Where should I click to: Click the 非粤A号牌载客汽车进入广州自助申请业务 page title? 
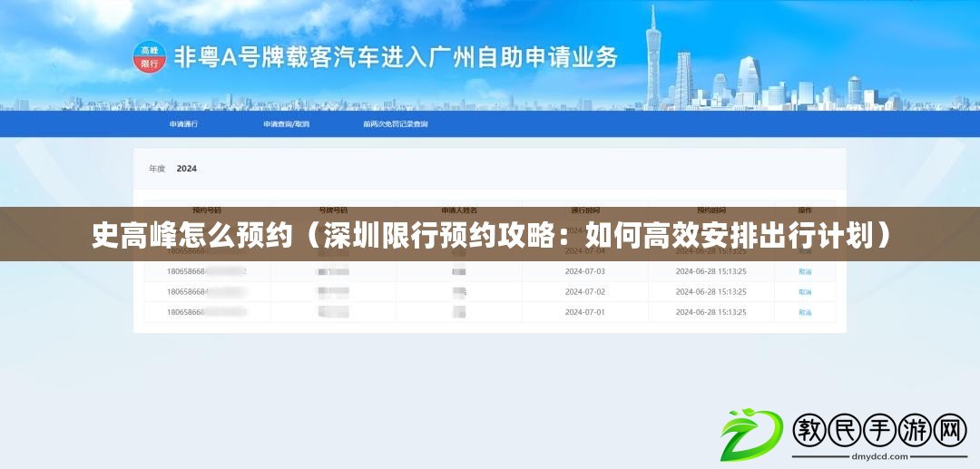396,57
